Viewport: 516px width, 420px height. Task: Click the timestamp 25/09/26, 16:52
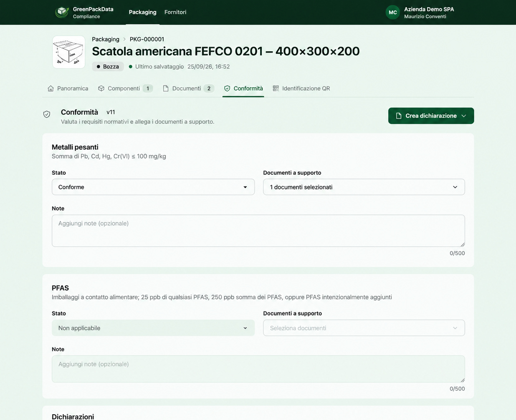[209, 67]
